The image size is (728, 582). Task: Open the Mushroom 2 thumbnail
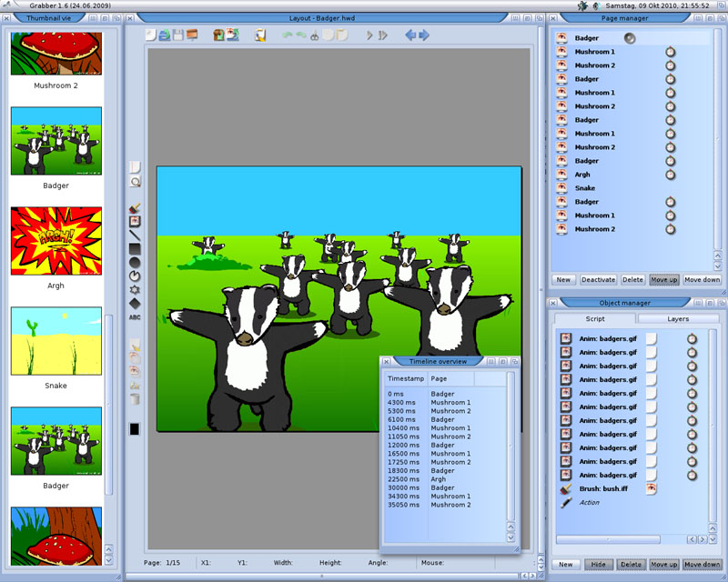pos(56,53)
